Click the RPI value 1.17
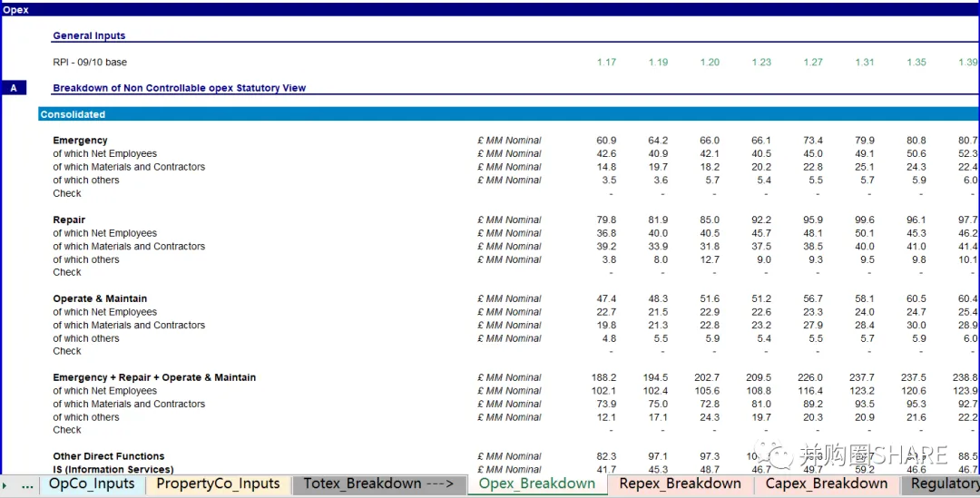The image size is (980, 498). coord(606,63)
